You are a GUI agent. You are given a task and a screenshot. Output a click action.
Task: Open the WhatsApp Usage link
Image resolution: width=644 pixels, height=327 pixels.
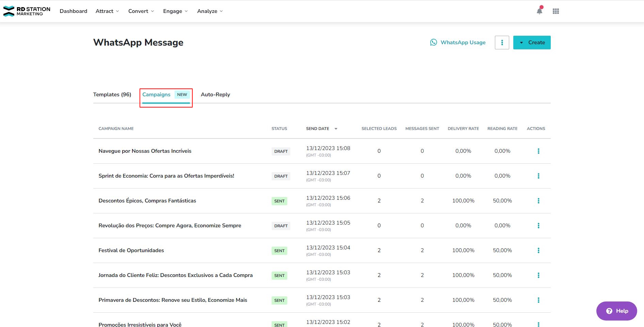[458, 43]
